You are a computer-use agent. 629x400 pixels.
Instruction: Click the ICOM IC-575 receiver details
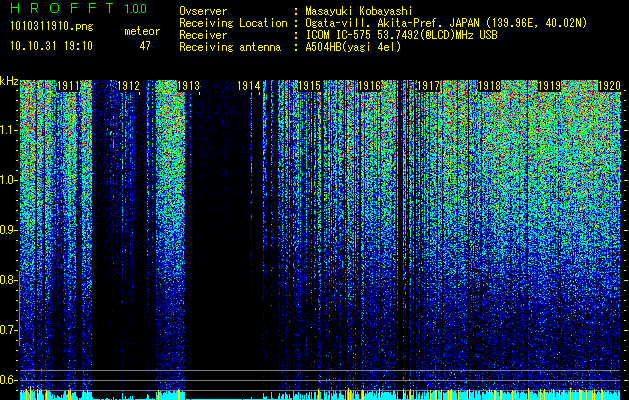click(x=401, y=35)
